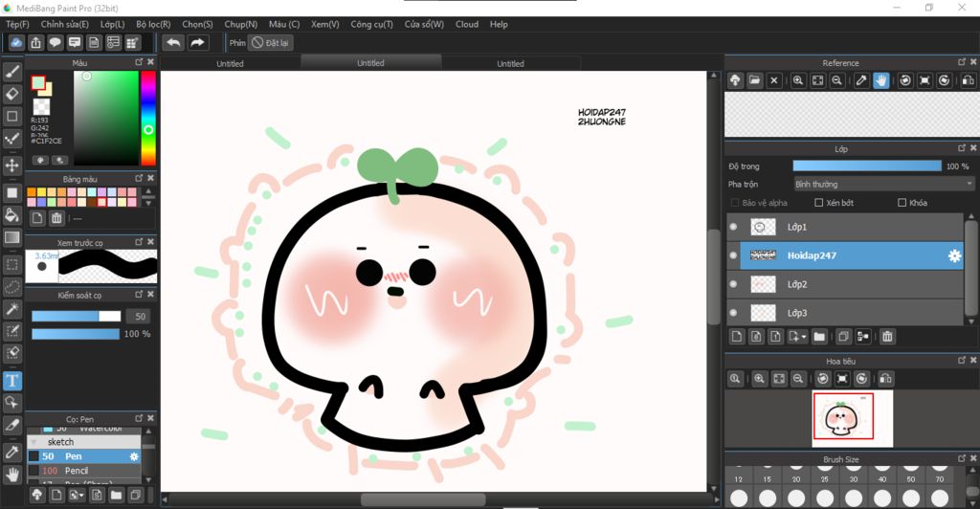Image resolution: width=980 pixels, height=509 pixels.
Task: Click the foreground color swatch
Action: click(x=38, y=83)
